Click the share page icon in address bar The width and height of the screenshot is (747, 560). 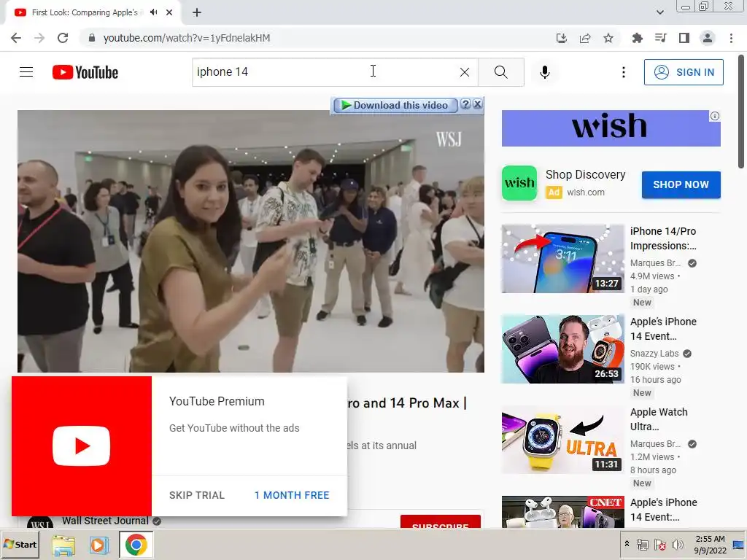tap(585, 38)
